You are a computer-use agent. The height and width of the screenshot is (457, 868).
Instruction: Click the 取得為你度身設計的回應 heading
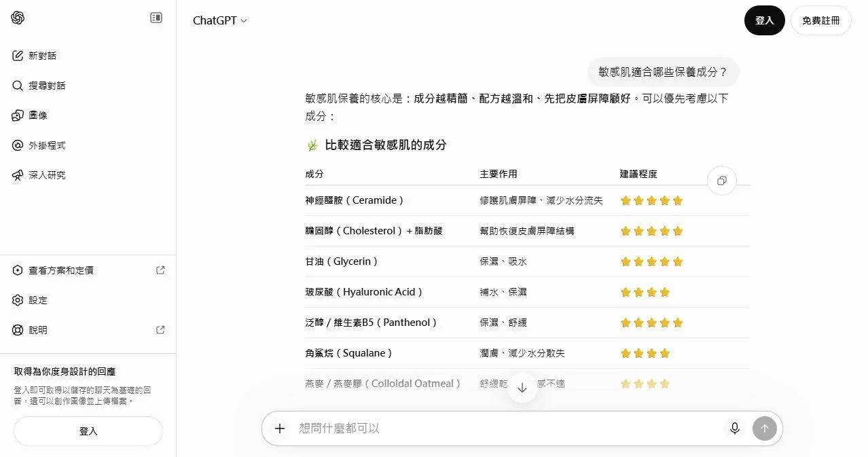(65, 371)
